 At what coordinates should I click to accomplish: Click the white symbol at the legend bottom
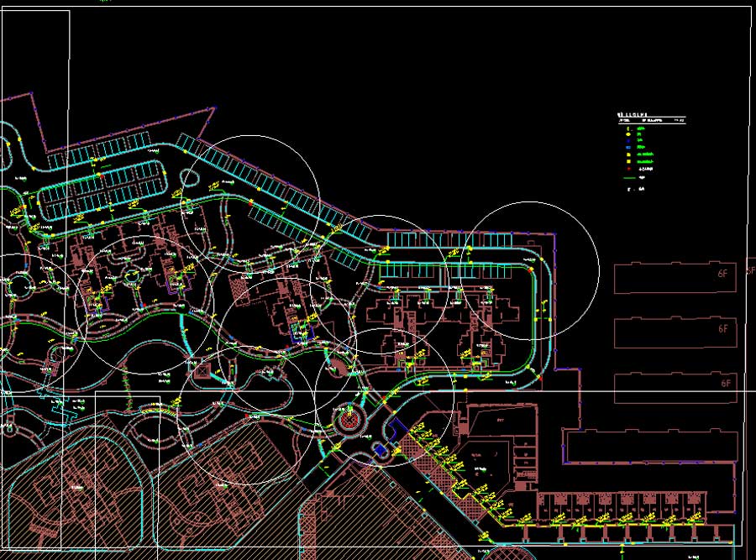(x=627, y=190)
